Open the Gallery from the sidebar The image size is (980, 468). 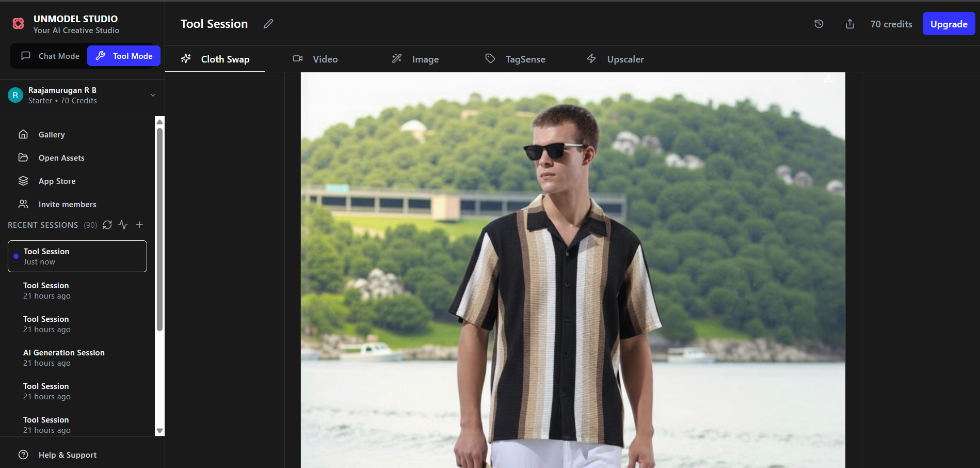(x=52, y=134)
